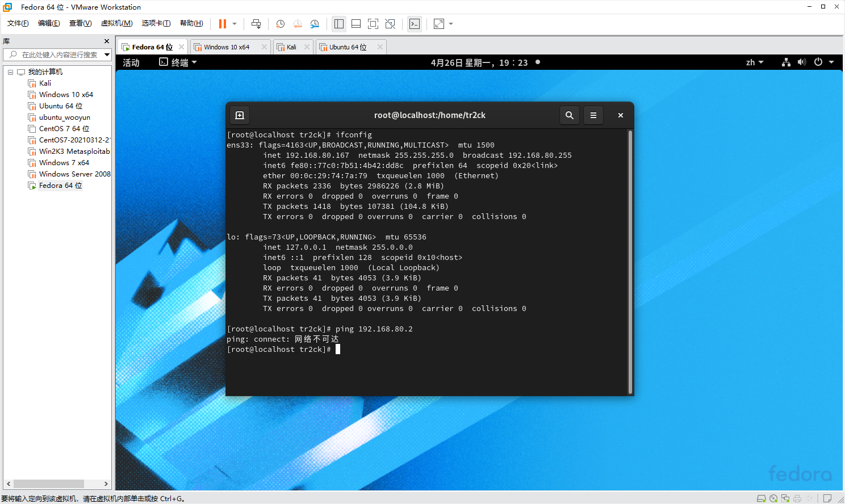Select Kali in the library tree
Viewport: 845px width, 504px height.
tap(45, 83)
